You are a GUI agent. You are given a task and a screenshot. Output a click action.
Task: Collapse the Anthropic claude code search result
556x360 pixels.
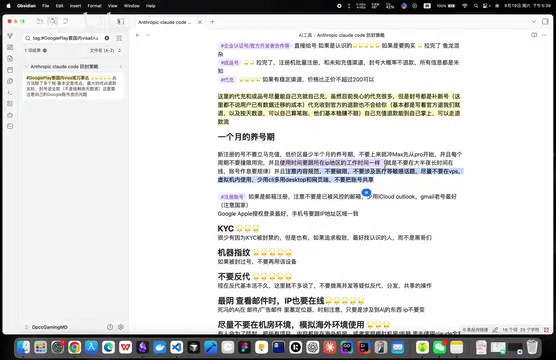click(x=26, y=66)
